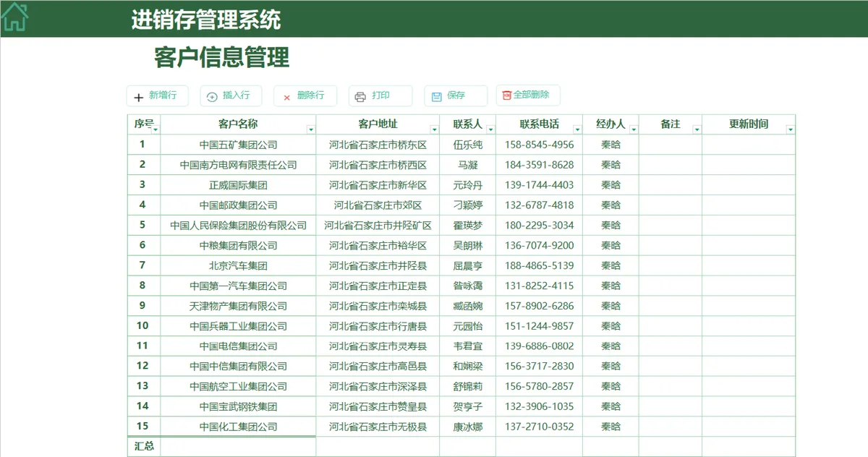Screen dimensions: 868x457
Task: Select address cell 河北省石家庄市桥东区
Action: pos(378,145)
